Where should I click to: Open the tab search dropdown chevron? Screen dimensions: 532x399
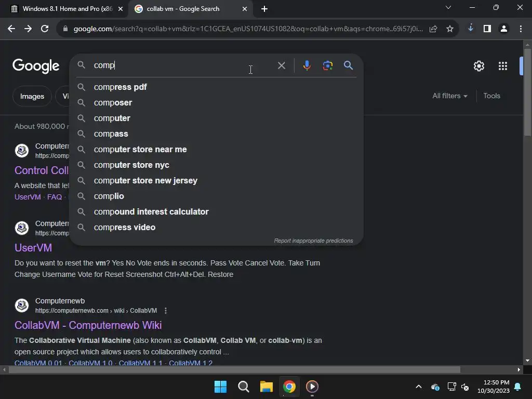448,7
